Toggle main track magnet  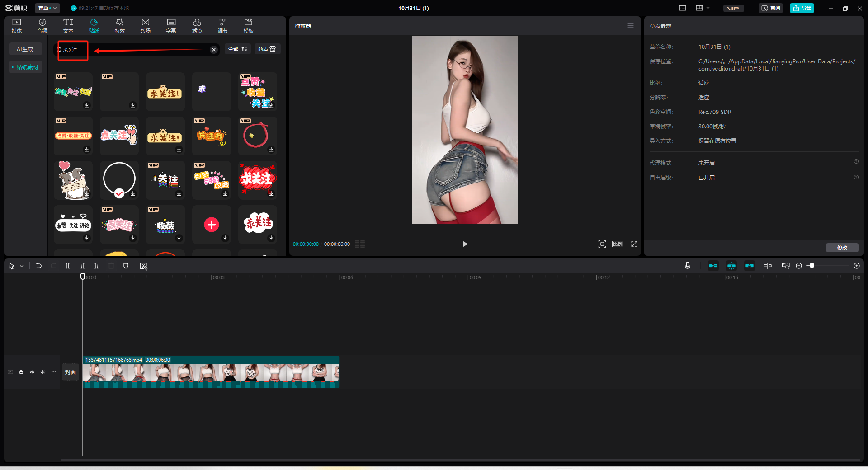coord(713,266)
